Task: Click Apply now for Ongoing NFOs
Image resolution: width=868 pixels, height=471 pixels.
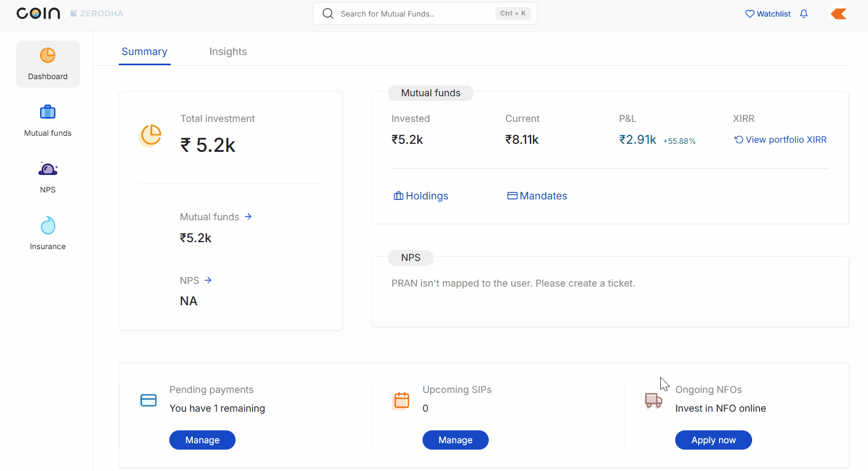Action: (x=713, y=440)
